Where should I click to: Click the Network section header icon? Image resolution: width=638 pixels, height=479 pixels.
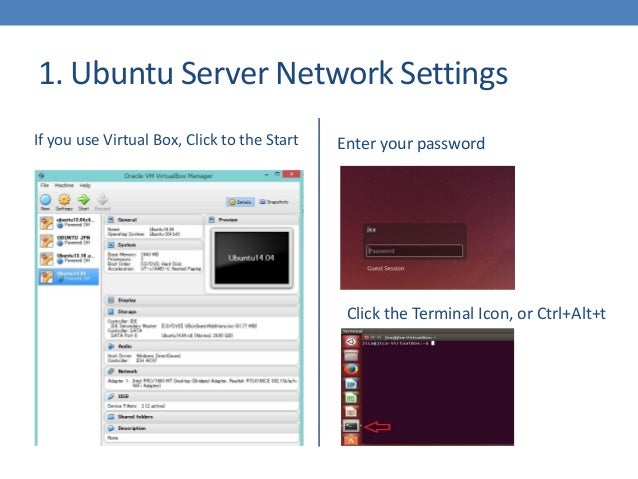pyautogui.click(x=111, y=371)
